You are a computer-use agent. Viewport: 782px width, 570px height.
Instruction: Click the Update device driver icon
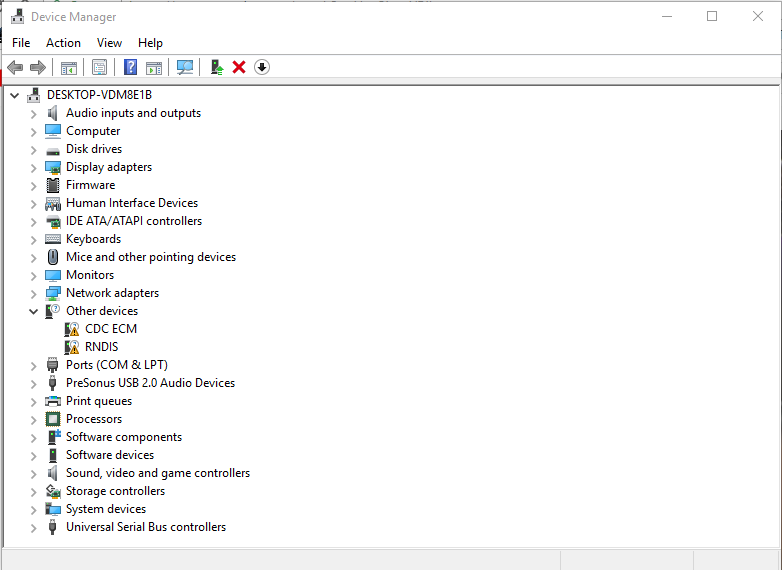[x=216, y=67]
